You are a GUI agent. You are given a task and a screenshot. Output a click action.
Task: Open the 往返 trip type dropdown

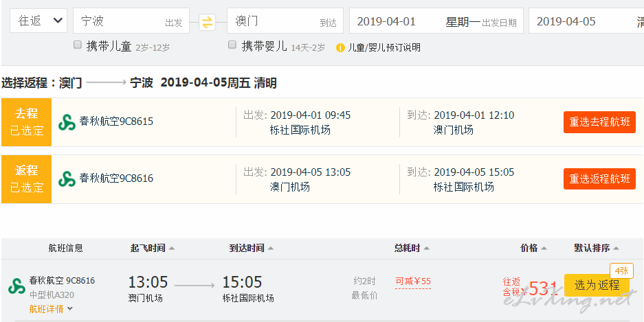38,21
